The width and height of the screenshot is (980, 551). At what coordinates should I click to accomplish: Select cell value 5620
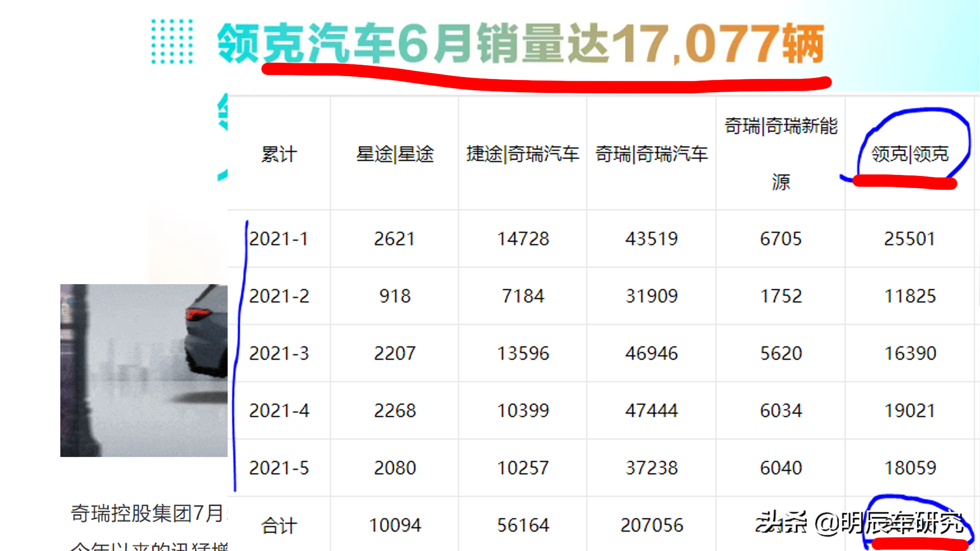(781, 353)
